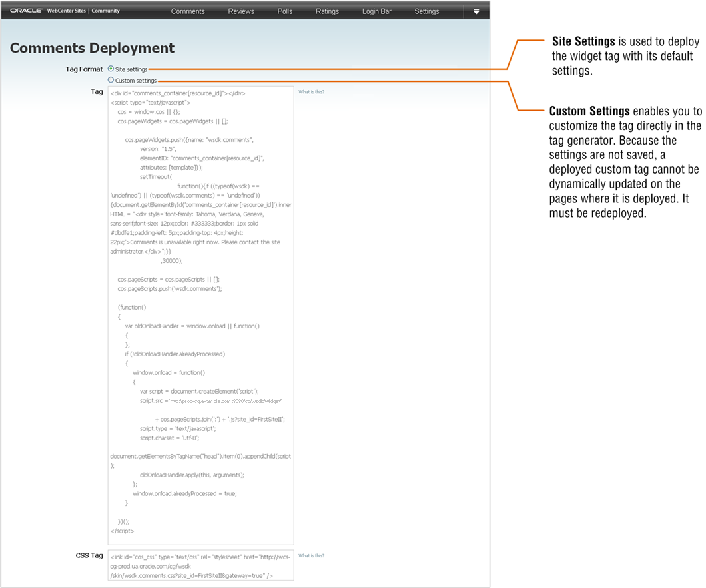Open 'What is this?' help beside Tag

coord(311,91)
